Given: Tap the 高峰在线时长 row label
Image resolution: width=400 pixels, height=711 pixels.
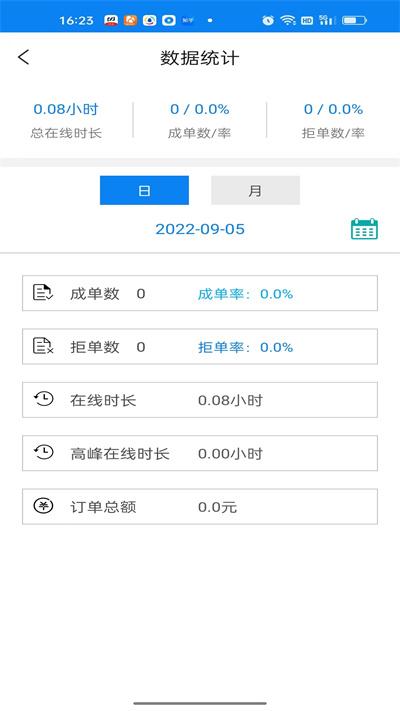Looking at the screenshot, I should pyautogui.click(x=120, y=454).
